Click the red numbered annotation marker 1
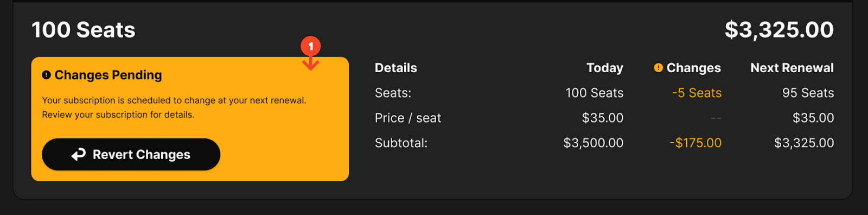Screen dimensions: 868x215 311,46
